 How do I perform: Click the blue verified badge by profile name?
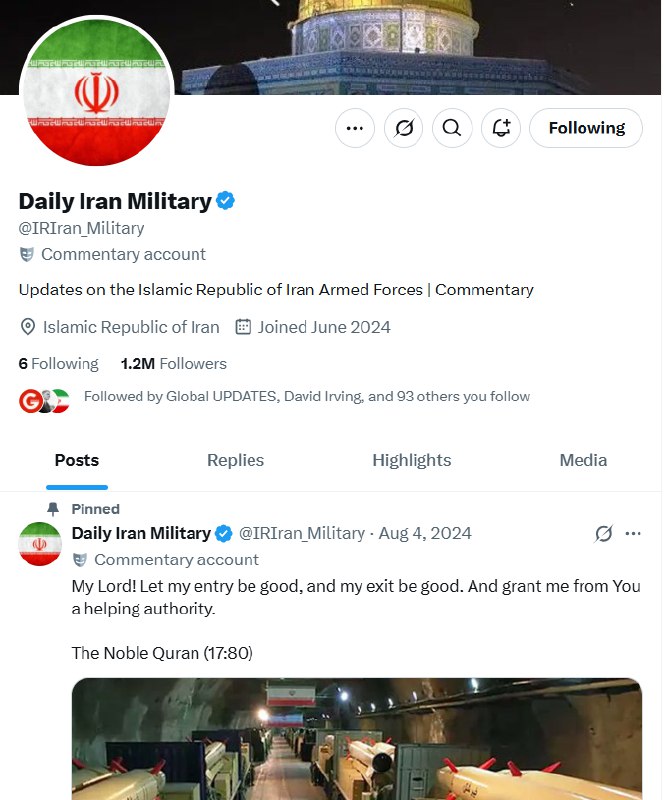[x=225, y=201]
